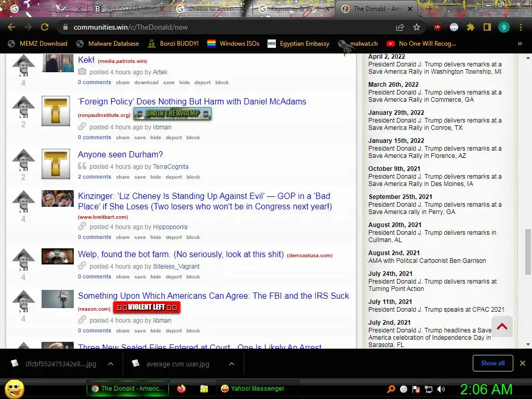The height and width of the screenshot is (399, 532).
Task: Open the uBlock Origin extension icon
Action: point(437,27)
